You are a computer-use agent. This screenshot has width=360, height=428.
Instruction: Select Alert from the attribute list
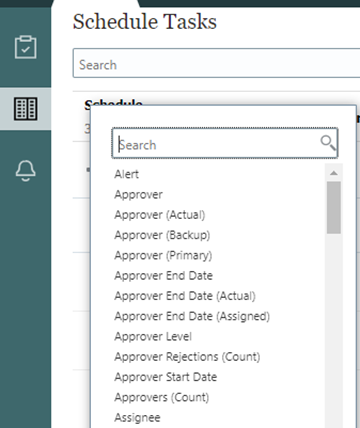[x=127, y=174]
